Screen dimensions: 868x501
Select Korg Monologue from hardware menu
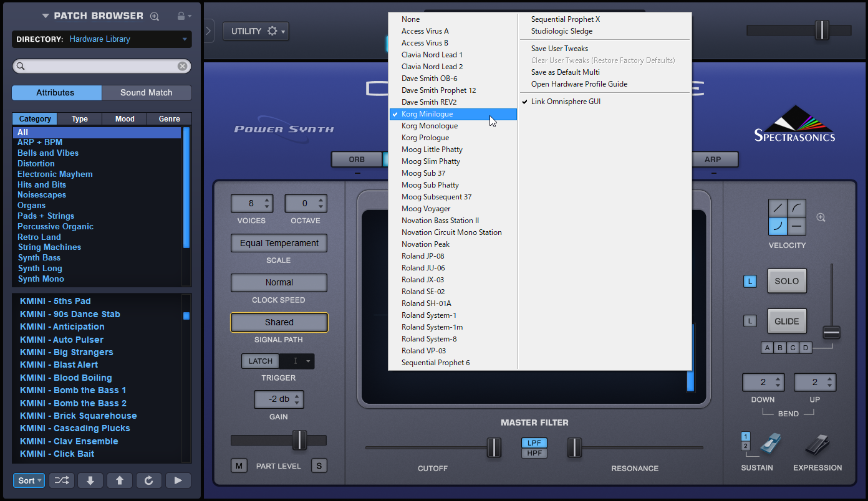(453, 126)
